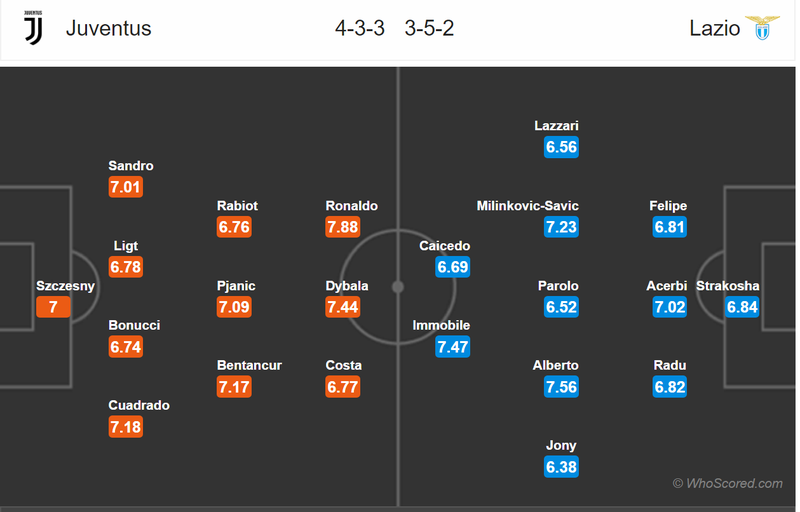Viewport: 800px width, 512px height.
Task: Select Immobile's 7.47 rating badge
Action: point(452,347)
